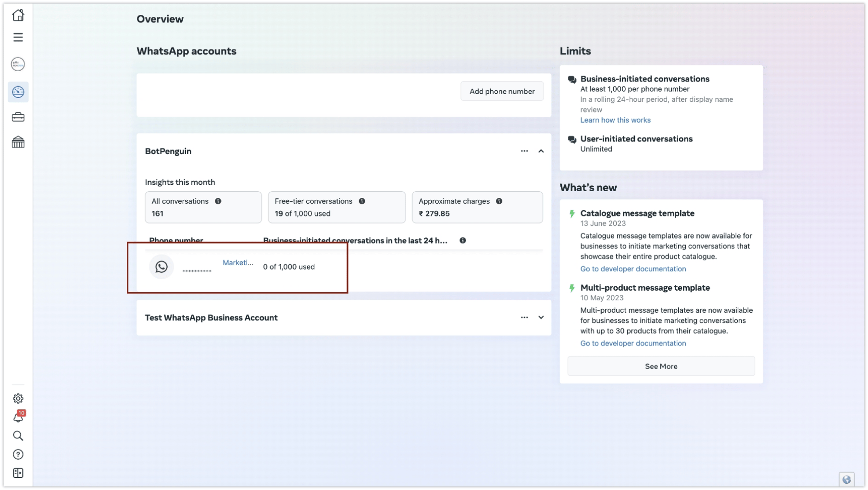The image size is (868, 490).
Task: Open Test WhatsApp Business Account three-dot menu
Action: [524, 318]
